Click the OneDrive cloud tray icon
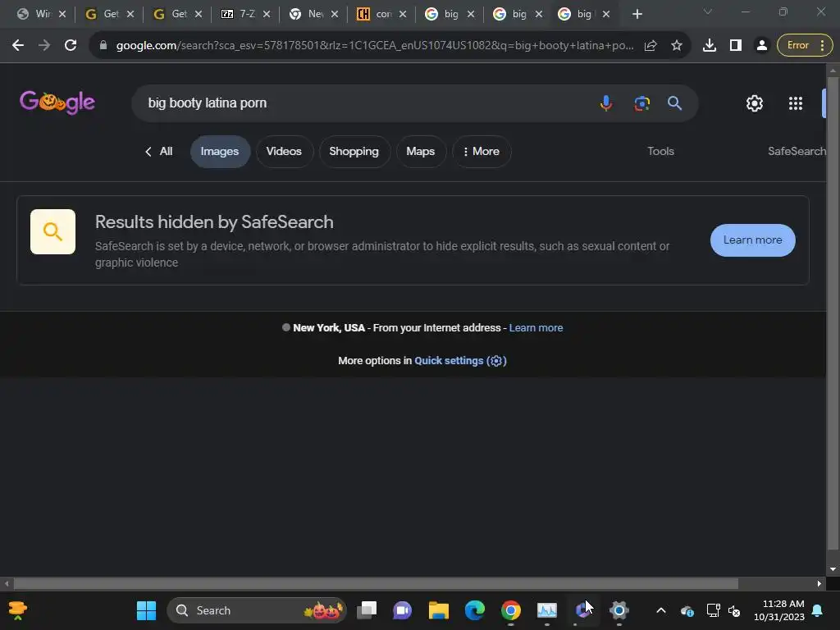 [687, 610]
